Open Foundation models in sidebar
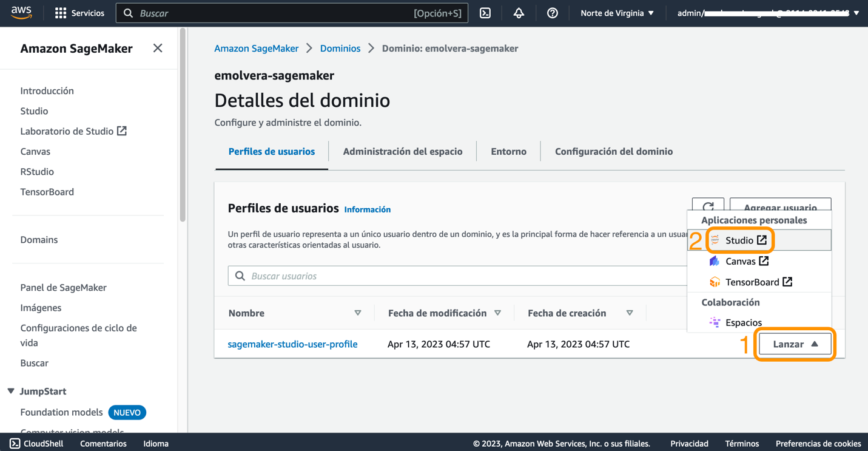Screen dimensions: 868x451 pyautogui.click(x=62, y=412)
